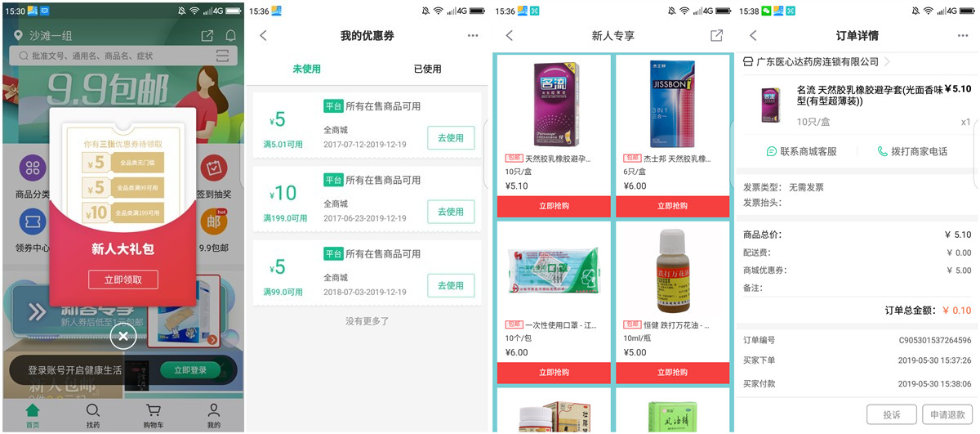The width and height of the screenshot is (980, 434).
Task: Switch to the 已使用 coupons tab
Action: 427,69
